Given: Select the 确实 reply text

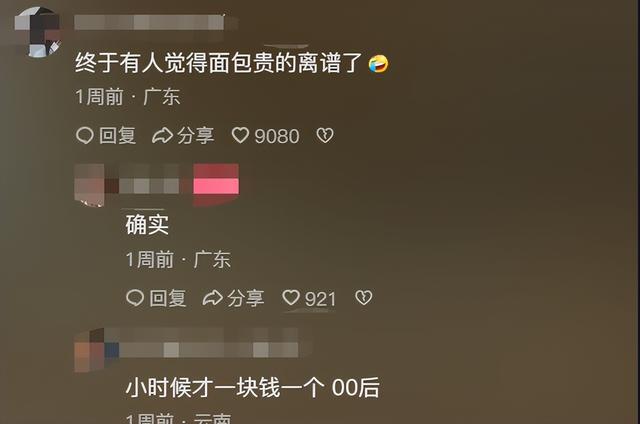Looking at the screenshot, I should coord(147,224).
